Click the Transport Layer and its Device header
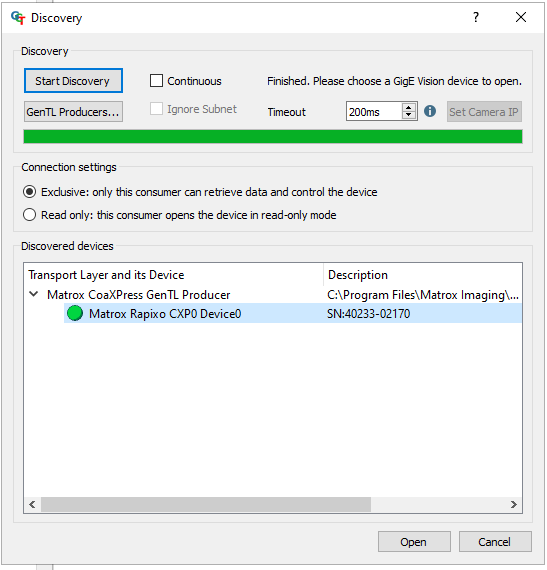This screenshot has width=547, height=570. click(x=174, y=275)
